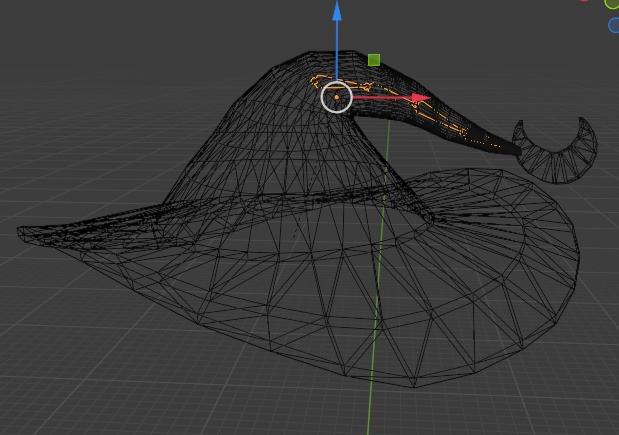The width and height of the screenshot is (619, 435).
Task: Click the orange selected vertices on hat tip
Action: (407, 111)
